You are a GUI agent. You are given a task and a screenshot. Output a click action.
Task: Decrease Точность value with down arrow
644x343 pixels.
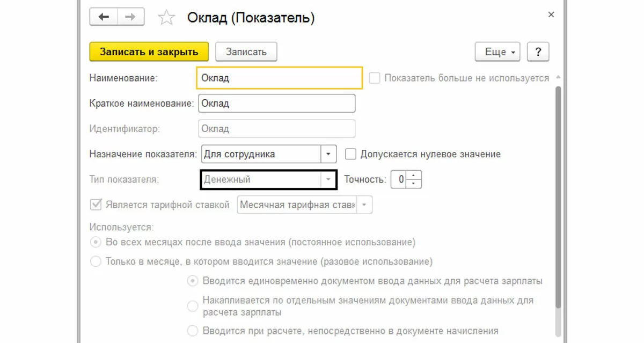click(414, 184)
